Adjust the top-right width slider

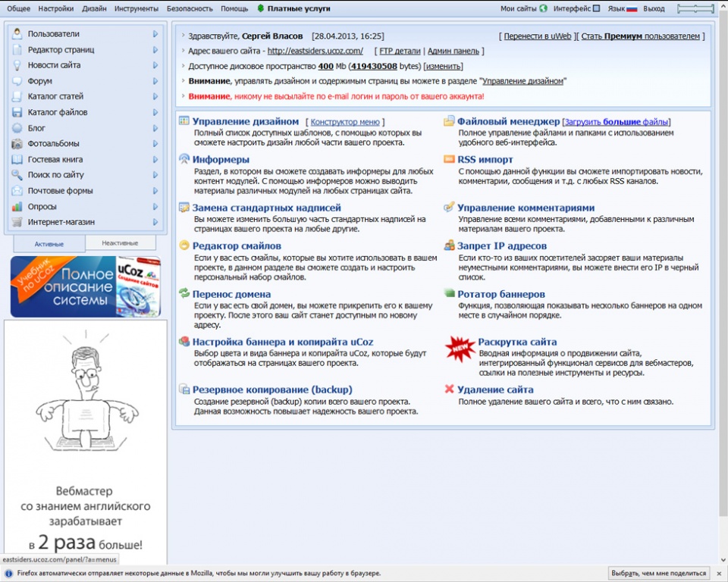tap(695, 8)
